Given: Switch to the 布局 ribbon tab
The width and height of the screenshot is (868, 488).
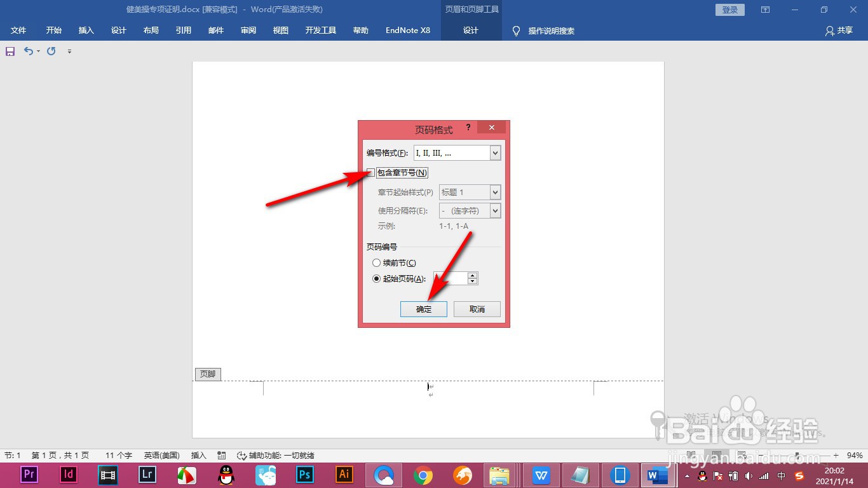Looking at the screenshot, I should tap(151, 30).
